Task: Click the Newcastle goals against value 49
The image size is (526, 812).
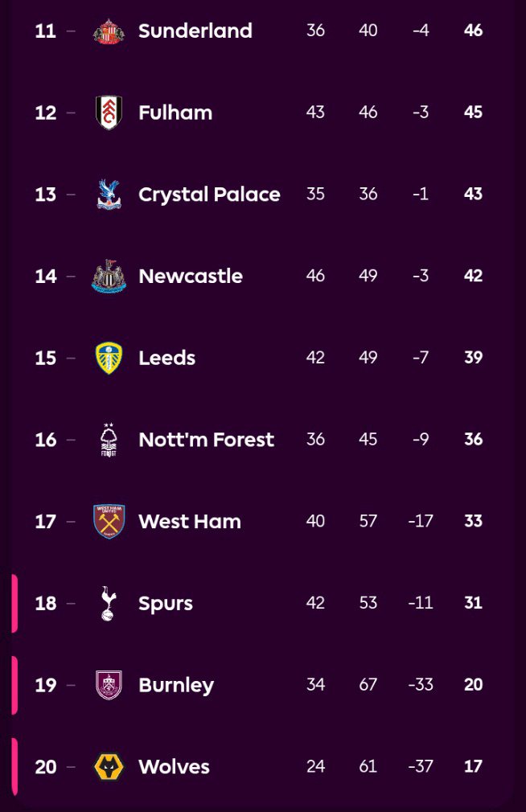Action: point(368,276)
